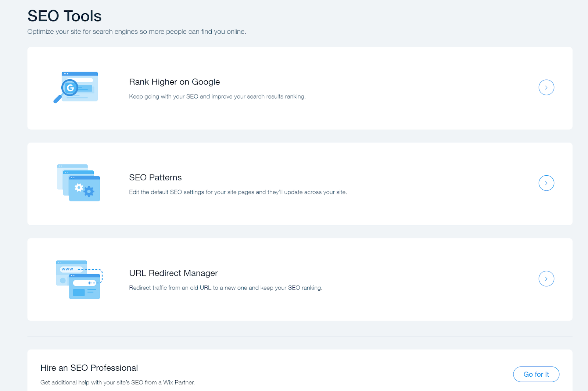The height and width of the screenshot is (391, 588).
Task: Click the Optimize your site subtitle text
Action: (136, 32)
